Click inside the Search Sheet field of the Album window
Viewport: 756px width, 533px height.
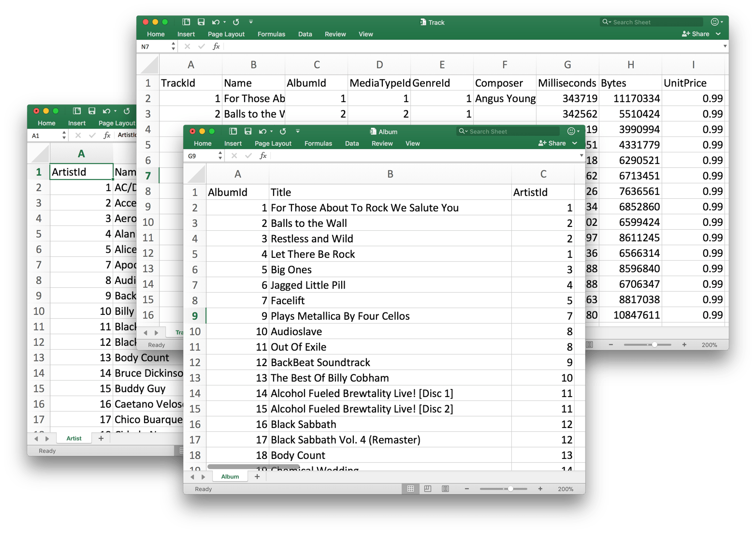[508, 131]
